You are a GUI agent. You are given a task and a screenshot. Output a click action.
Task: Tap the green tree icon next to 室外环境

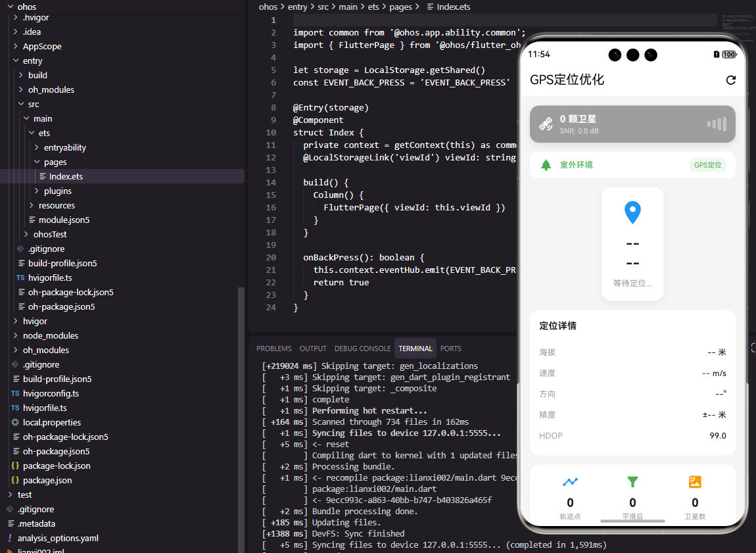[548, 165]
